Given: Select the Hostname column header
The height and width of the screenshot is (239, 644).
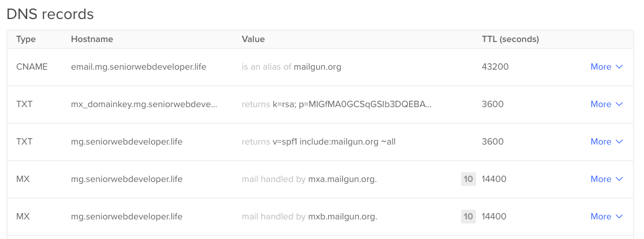Looking at the screenshot, I should (x=92, y=39).
